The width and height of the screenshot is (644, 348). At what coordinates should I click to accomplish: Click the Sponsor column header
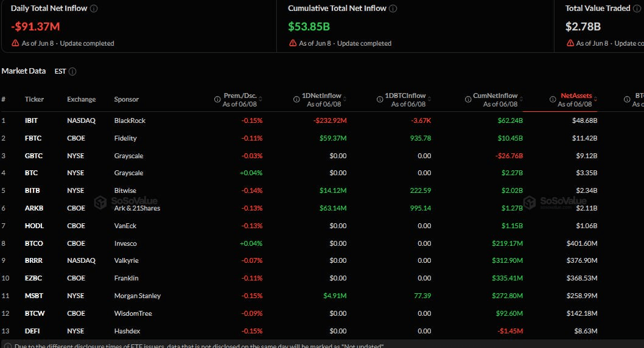point(127,99)
